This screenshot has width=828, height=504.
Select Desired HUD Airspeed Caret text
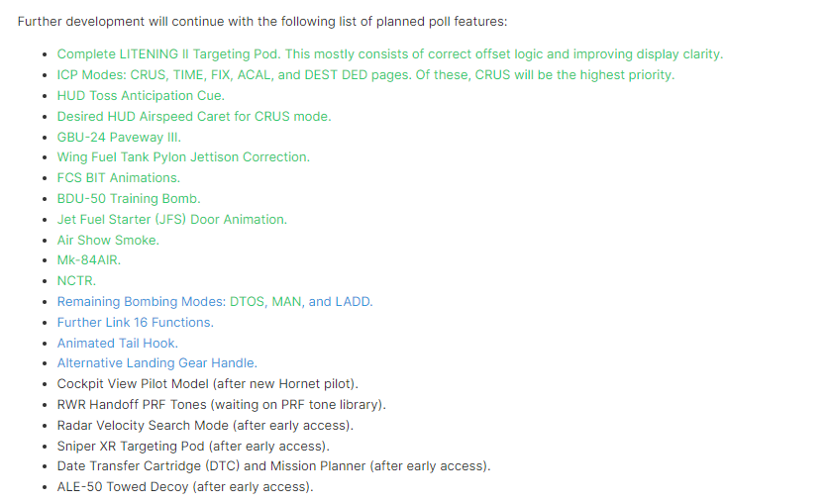point(194,116)
